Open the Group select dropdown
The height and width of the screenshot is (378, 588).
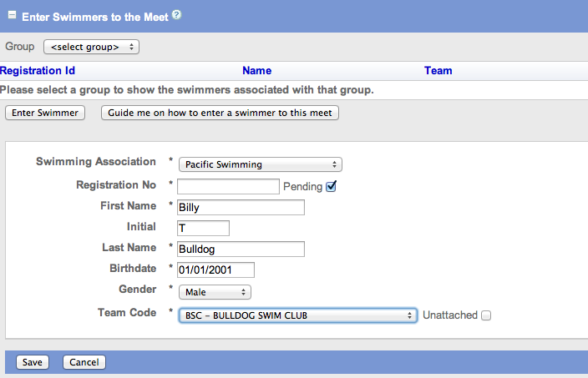91,47
